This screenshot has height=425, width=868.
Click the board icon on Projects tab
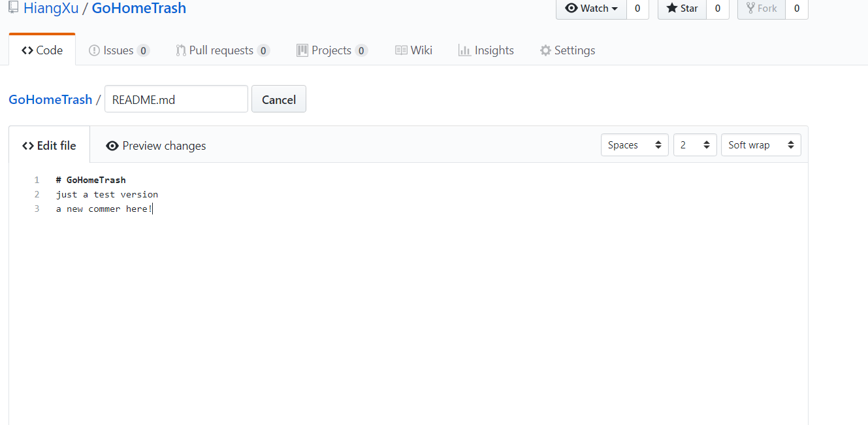pos(302,50)
